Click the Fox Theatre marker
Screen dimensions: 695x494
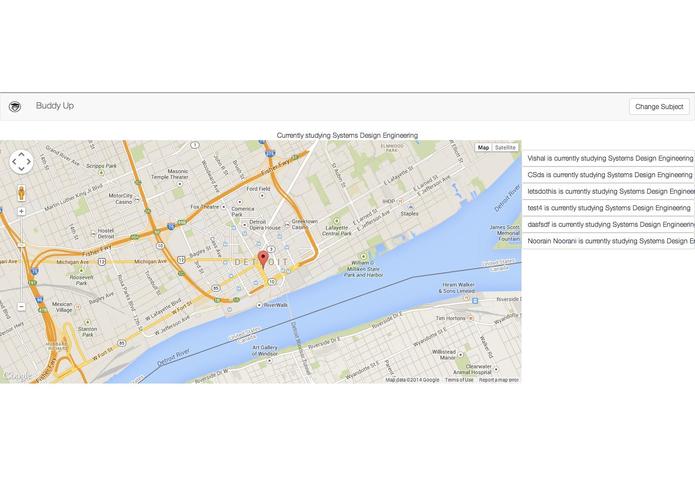click(224, 207)
